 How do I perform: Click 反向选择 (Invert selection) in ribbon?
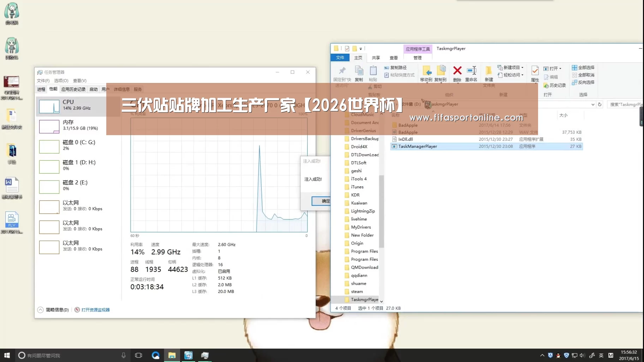583,82
